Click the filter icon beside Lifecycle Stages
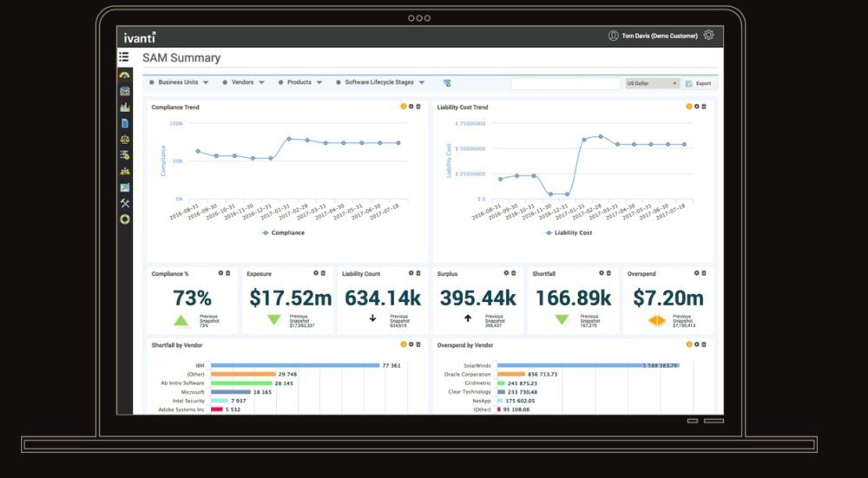 tap(447, 83)
